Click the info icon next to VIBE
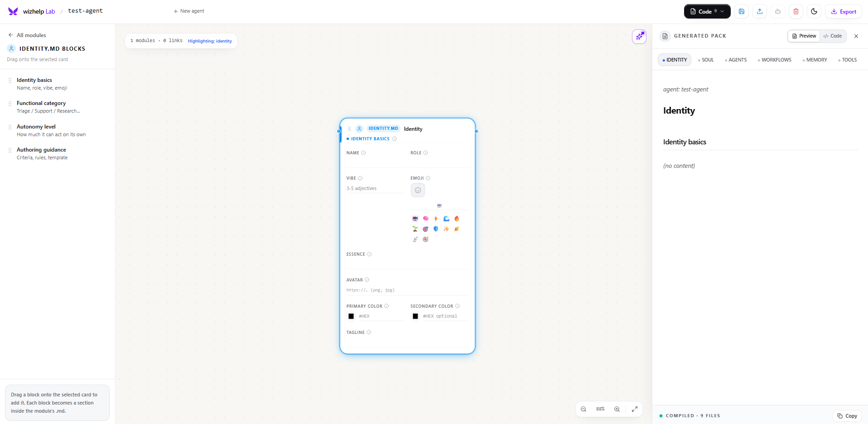This screenshot has width=868, height=424. click(x=360, y=178)
